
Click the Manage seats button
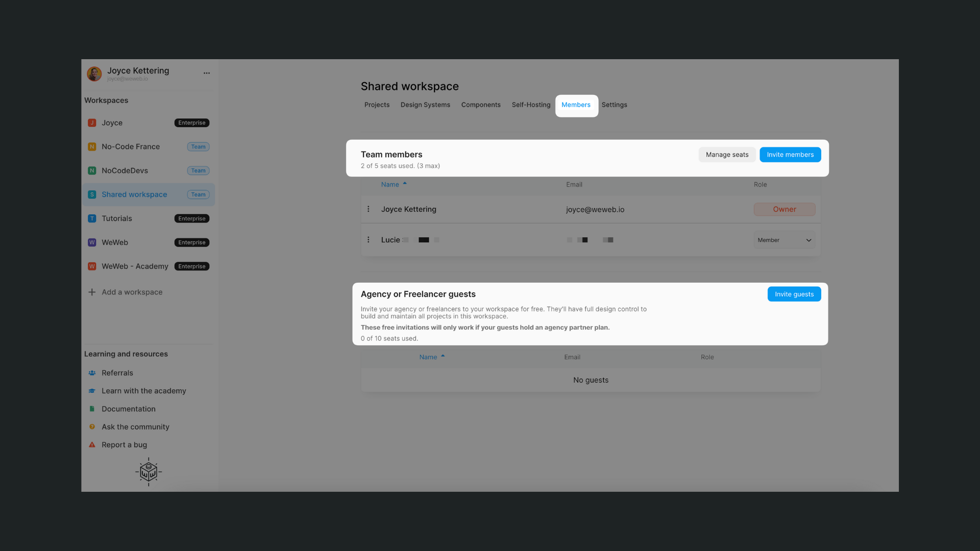(x=727, y=155)
